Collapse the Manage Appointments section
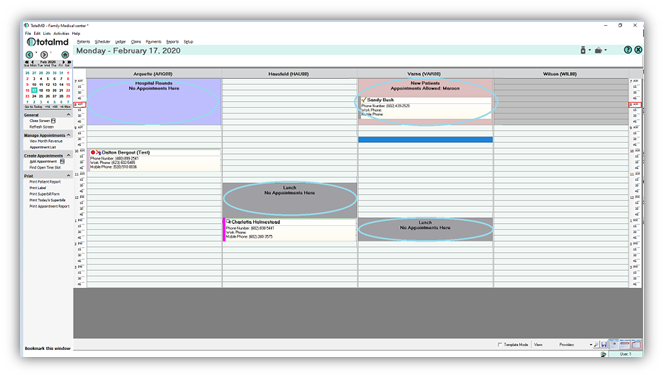 pyautogui.click(x=69, y=135)
